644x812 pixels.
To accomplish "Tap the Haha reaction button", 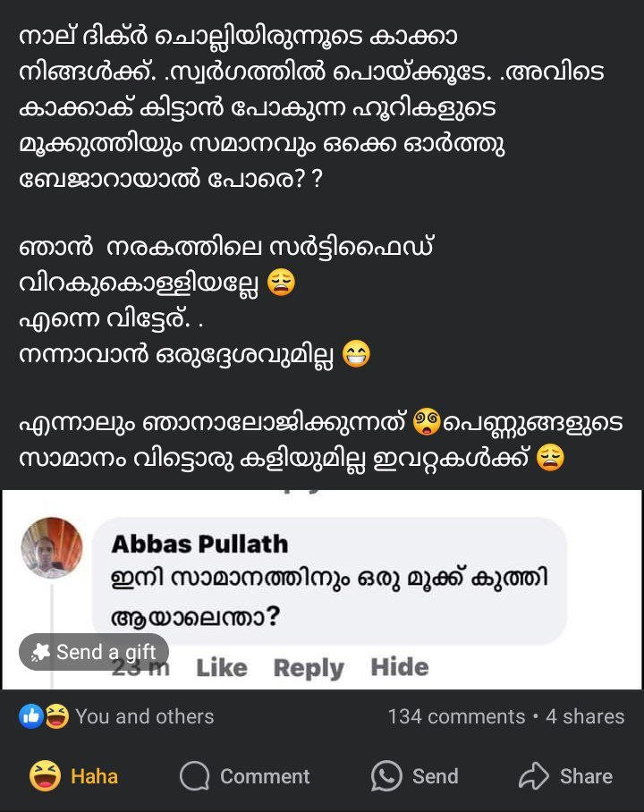I will click(74, 775).
